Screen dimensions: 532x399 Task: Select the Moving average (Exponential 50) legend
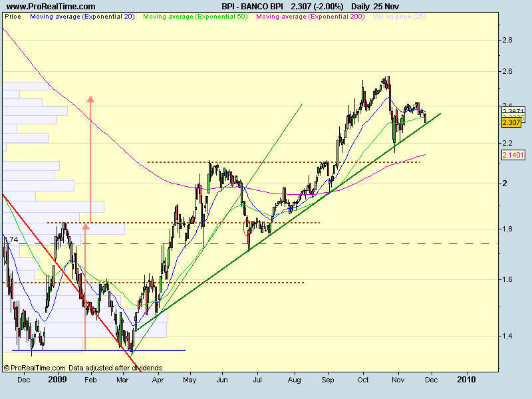click(x=196, y=17)
